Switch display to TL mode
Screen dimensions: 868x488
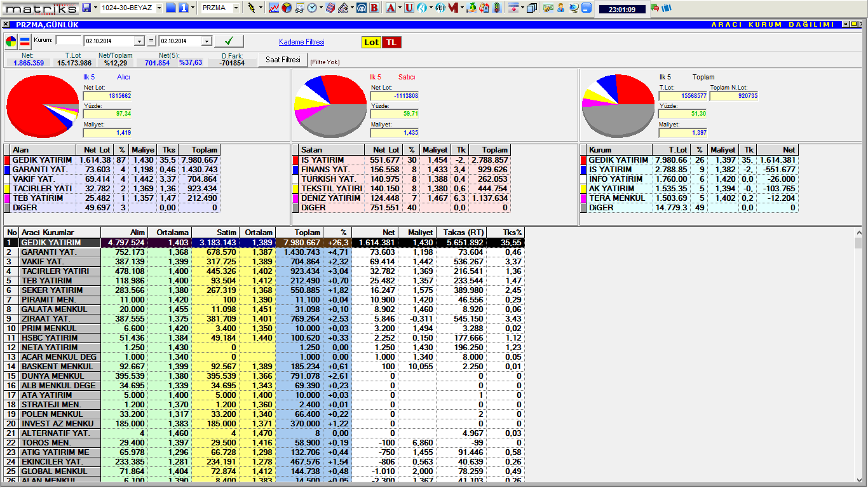click(392, 42)
